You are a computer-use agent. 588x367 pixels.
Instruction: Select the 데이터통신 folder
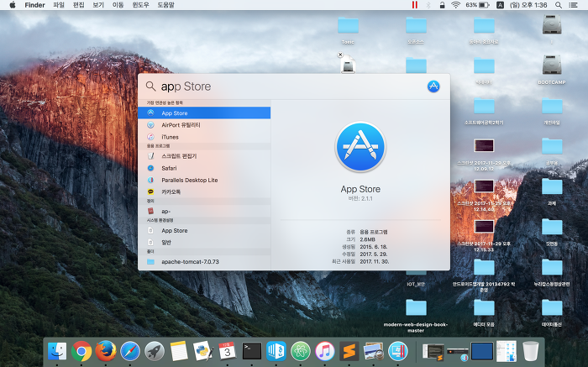pos(552,313)
